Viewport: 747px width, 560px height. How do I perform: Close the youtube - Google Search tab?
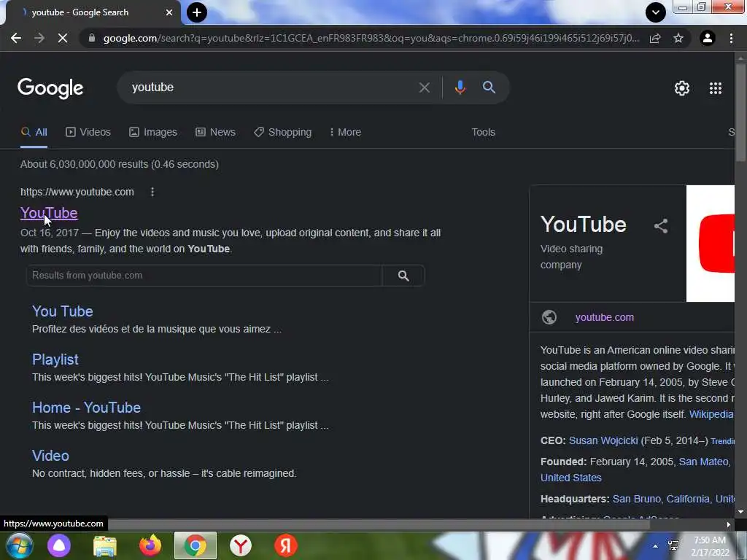[x=169, y=12]
